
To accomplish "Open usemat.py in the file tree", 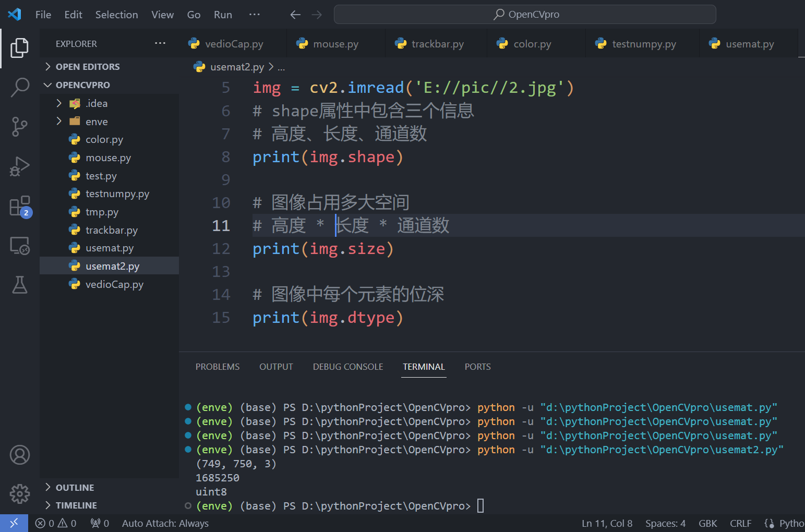I will (x=110, y=248).
